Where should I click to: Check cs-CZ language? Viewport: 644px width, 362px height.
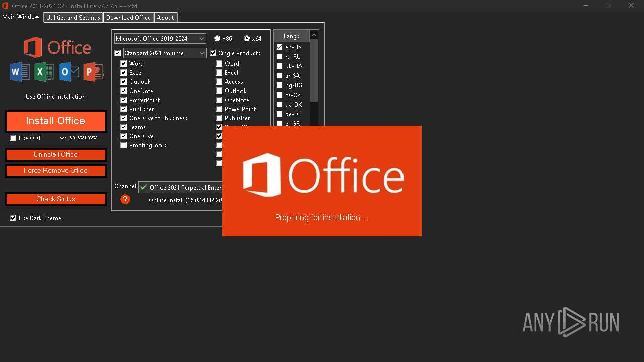pos(280,95)
